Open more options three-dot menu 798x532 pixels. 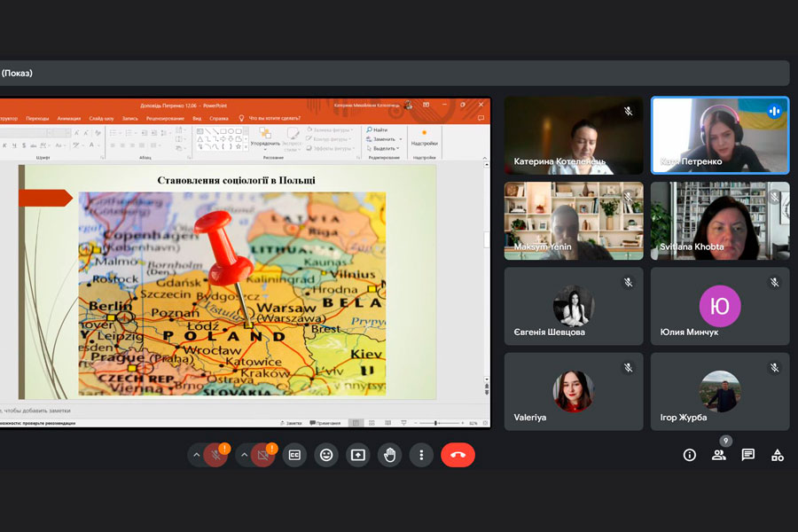click(x=421, y=455)
